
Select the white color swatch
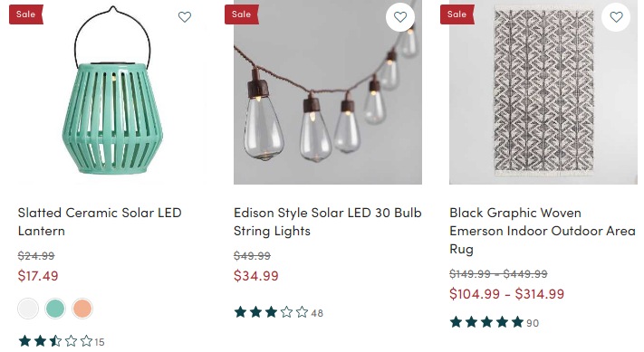28,309
